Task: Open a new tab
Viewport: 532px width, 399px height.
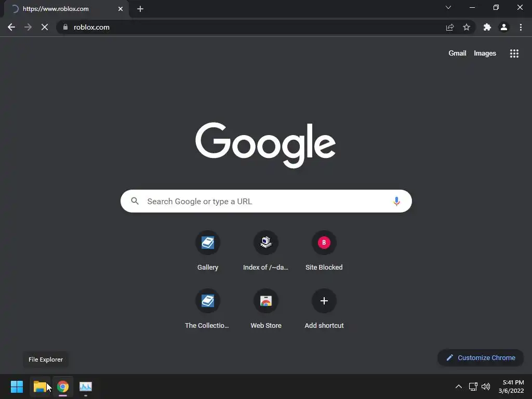Action: (x=140, y=9)
